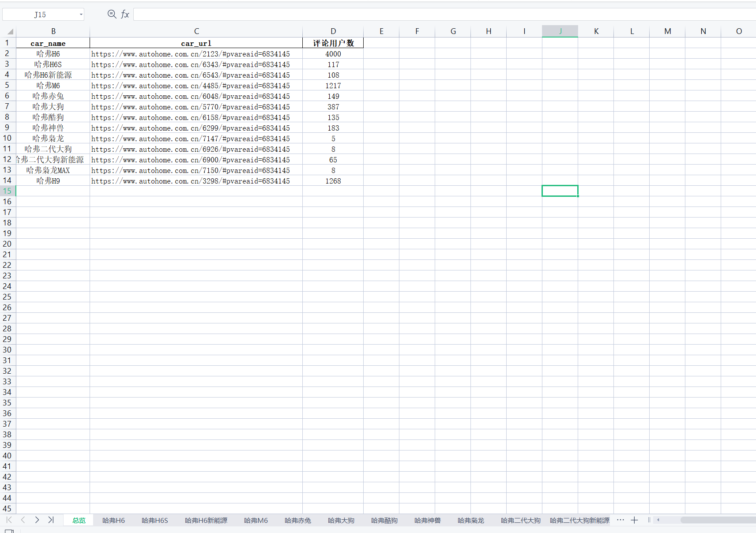756x533 pixels.
Task: Open the 哈弗H6新能源 sheet tab
Action: pyautogui.click(x=206, y=520)
